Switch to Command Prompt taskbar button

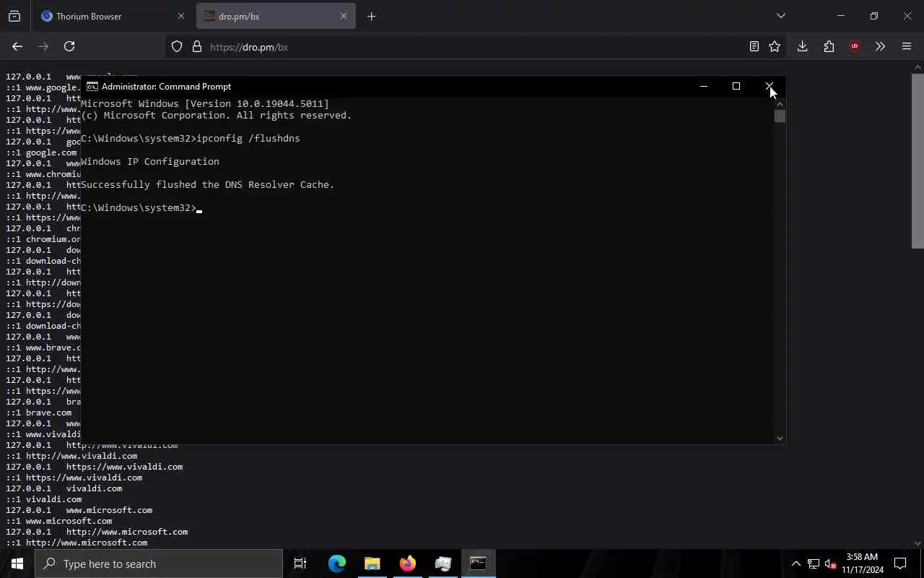click(478, 564)
